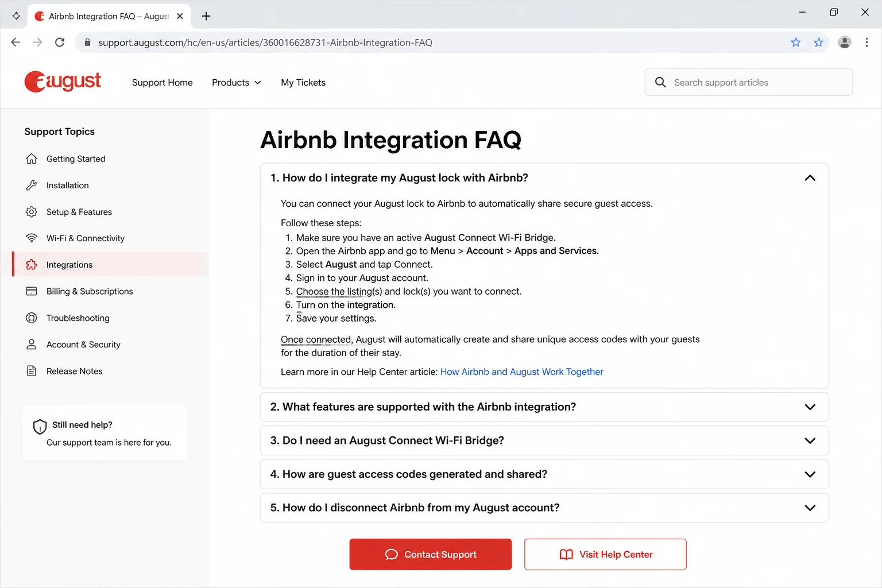Click the Account & Security person icon

click(x=32, y=344)
